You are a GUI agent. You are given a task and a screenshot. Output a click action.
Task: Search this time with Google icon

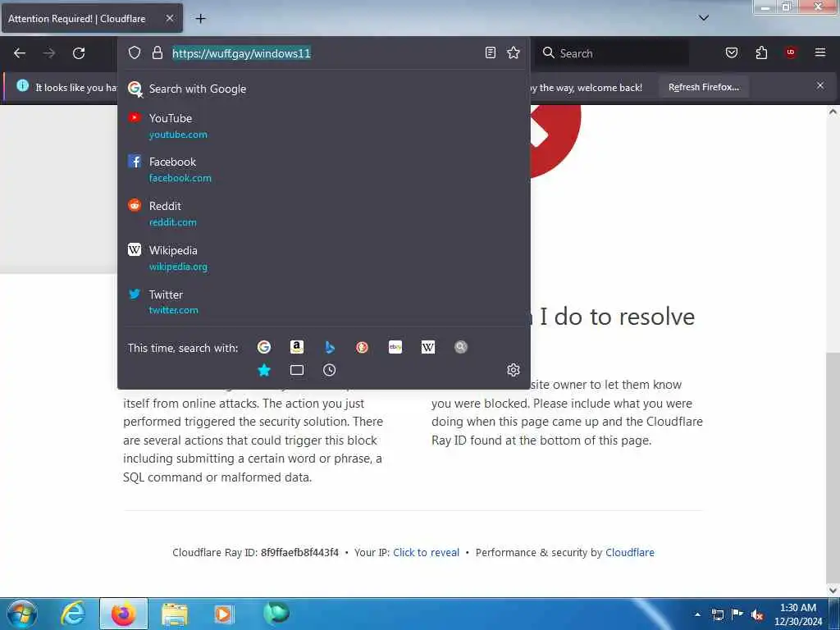click(264, 347)
